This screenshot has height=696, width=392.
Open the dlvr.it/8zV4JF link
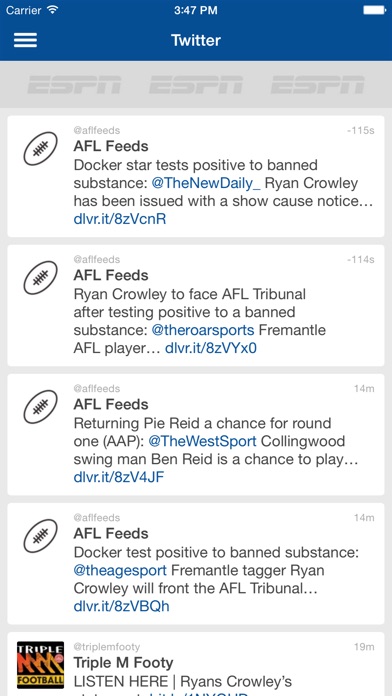point(119,478)
